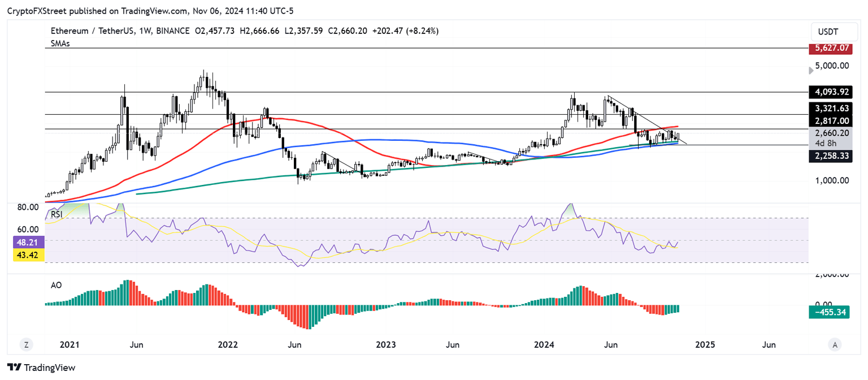Click the CryptoFXStreet published header text
Image resolution: width=868 pixels, height=380 pixels.
151,11
